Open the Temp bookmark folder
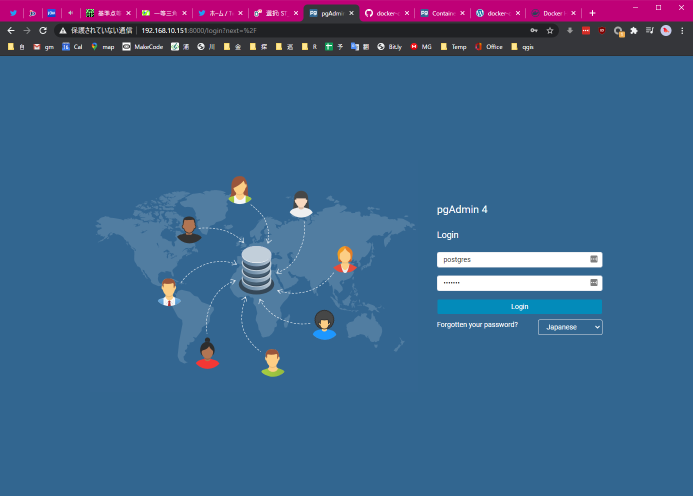The image size is (693, 496). (x=453, y=47)
